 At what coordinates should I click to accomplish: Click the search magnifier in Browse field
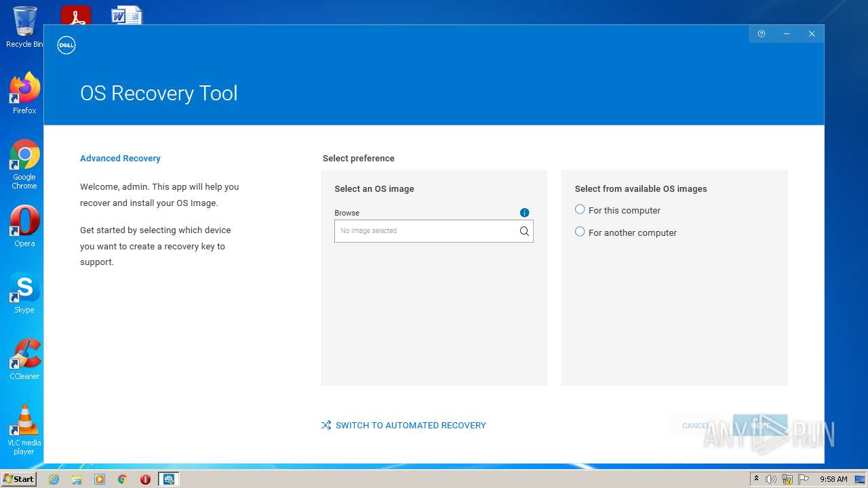(524, 231)
